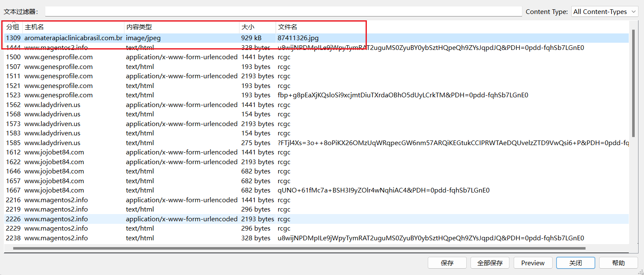Sort by the 内容类型 column header
644x275 pixels.
tap(181, 27)
